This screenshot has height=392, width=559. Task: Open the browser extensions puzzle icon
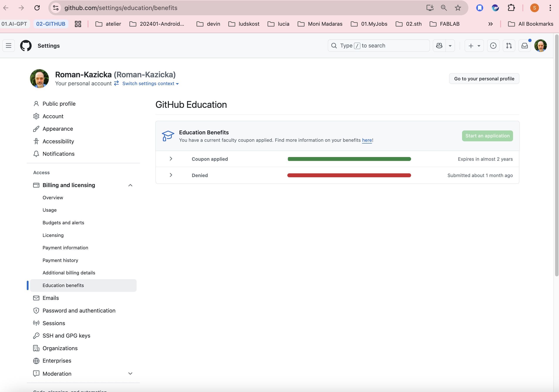(x=511, y=8)
